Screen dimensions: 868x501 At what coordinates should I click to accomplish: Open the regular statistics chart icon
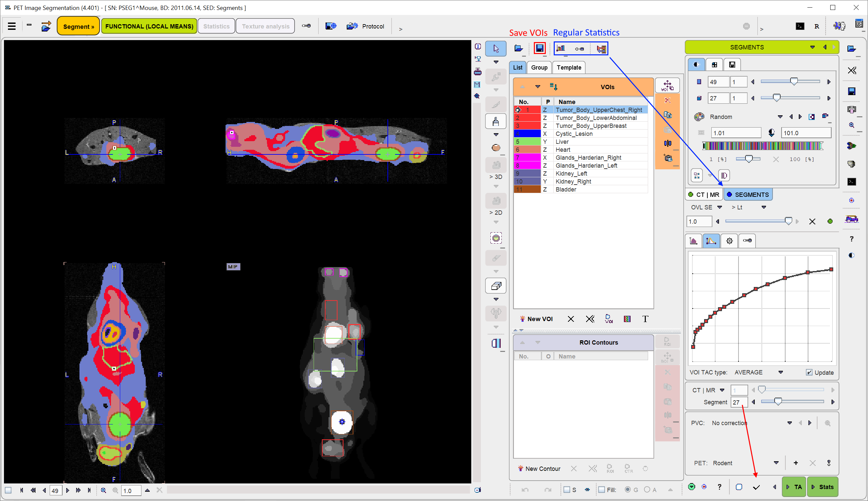click(561, 48)
